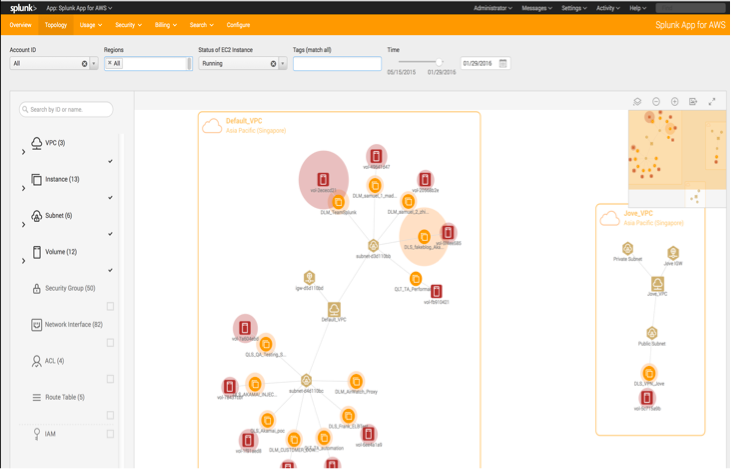
Task: Click the DLS_Akamai_poc instance node
Action: pyautogui.click(x=267, y=420)
